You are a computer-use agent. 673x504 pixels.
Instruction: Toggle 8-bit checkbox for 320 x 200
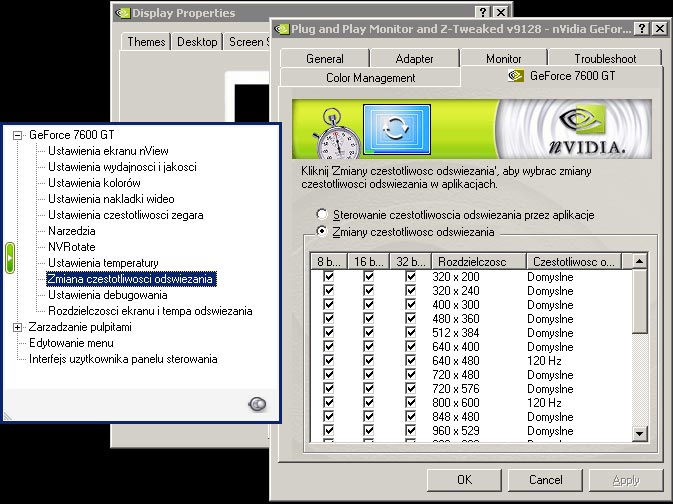tap(329, 276)
